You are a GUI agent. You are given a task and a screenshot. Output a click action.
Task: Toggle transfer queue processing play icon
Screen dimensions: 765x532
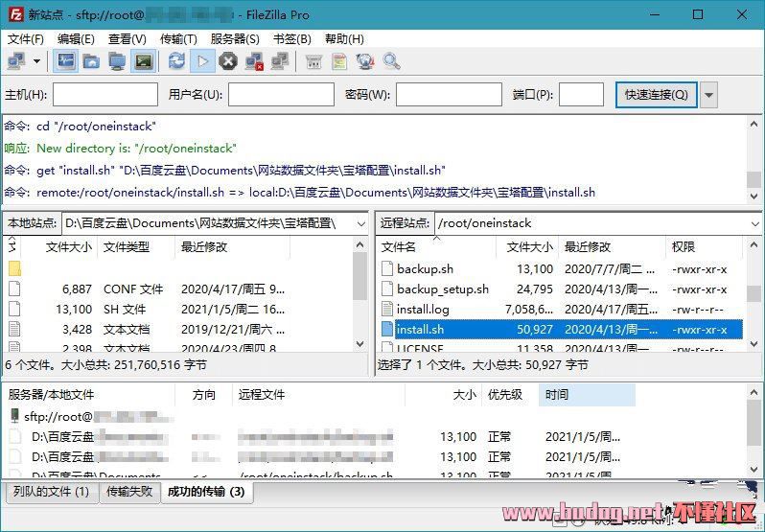click(x=202, y=62)
